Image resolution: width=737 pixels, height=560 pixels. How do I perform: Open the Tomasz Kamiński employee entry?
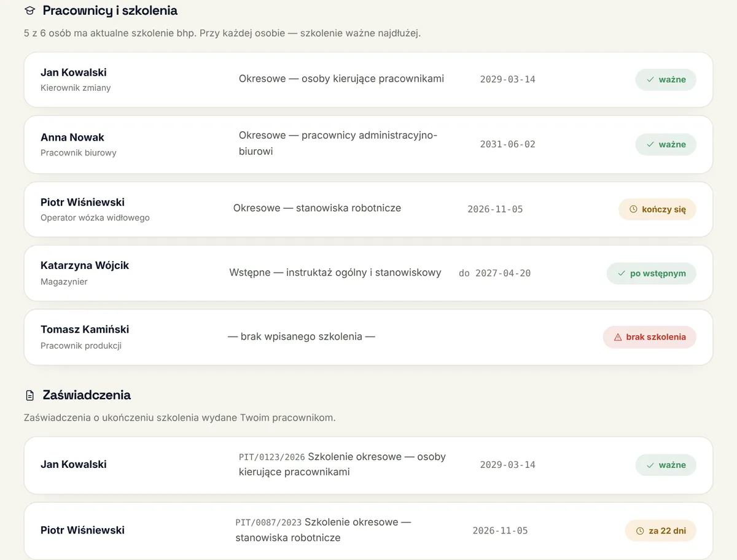click(368, 337)
